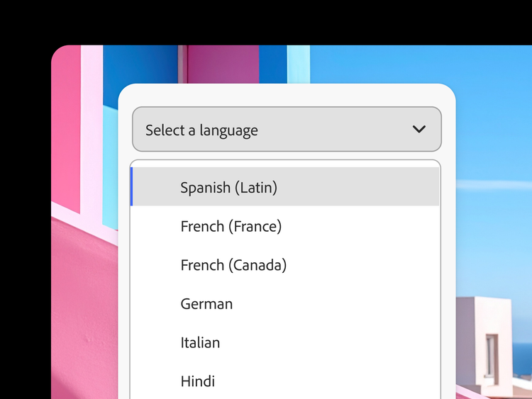Pick French (Canada) from the language list
The height and width of the screenshot is (399, 532).
[233, 265]
